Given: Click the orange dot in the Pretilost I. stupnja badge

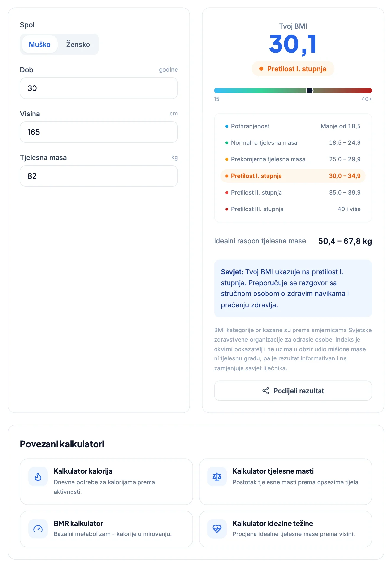Looking at the screenshot, I should click(261, 69).
